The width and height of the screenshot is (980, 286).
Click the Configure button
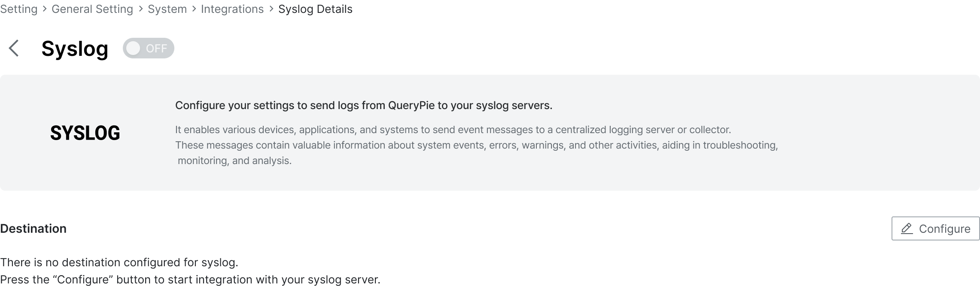click(935, 228)
